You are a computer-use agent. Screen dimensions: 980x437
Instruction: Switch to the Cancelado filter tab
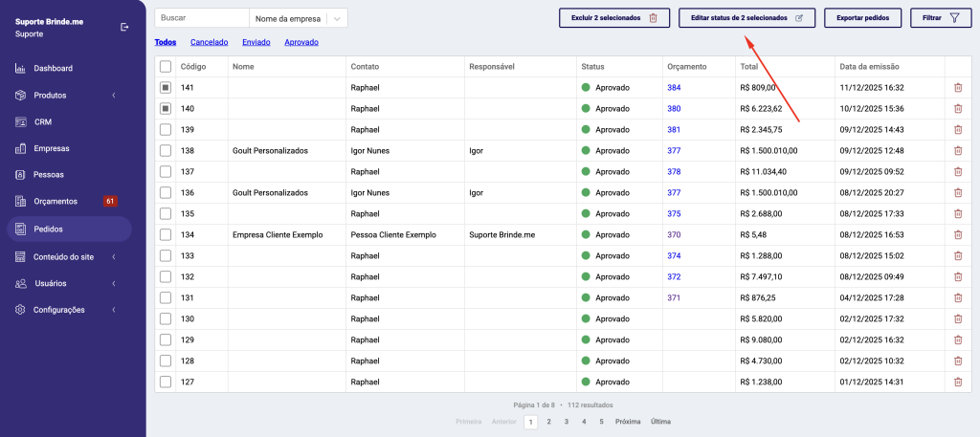[x=209, y=42]
